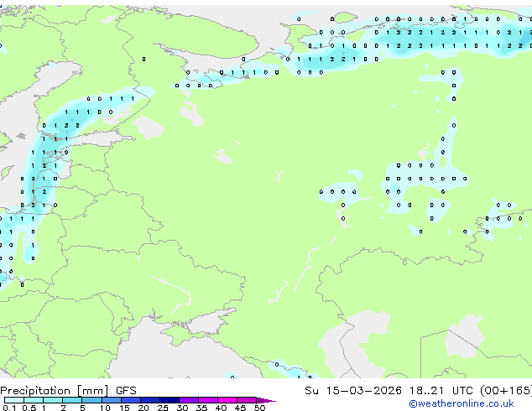Click the 30–35 mm purple swatch
The width and height of the screenshot is (532, 411).
[189, 400]
